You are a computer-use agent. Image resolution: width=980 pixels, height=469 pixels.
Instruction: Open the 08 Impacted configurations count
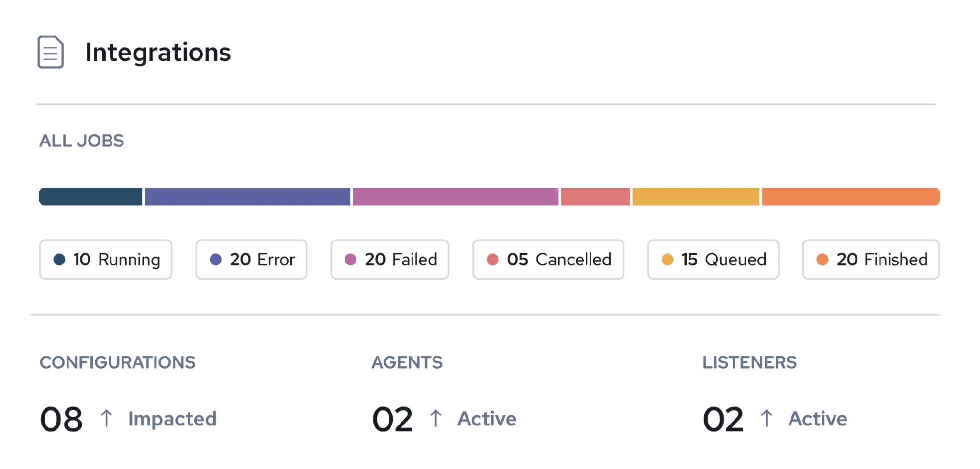click(61, 419)
